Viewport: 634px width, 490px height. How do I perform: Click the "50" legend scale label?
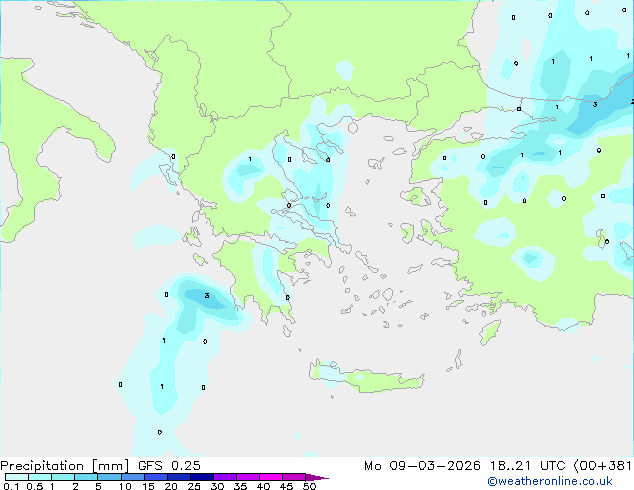[309, 486]
